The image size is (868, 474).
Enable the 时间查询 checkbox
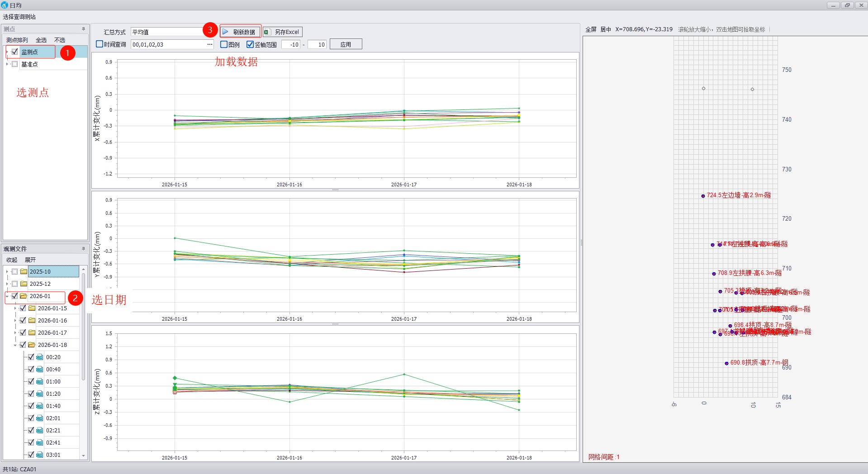pyautogui.click(x=100, y=44)
